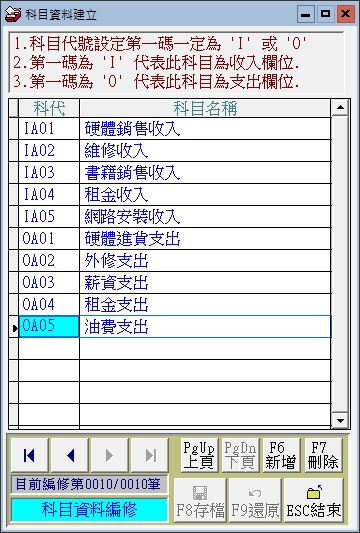Select code cell IA05
360x533 pixels.
(x=49, y=217)
